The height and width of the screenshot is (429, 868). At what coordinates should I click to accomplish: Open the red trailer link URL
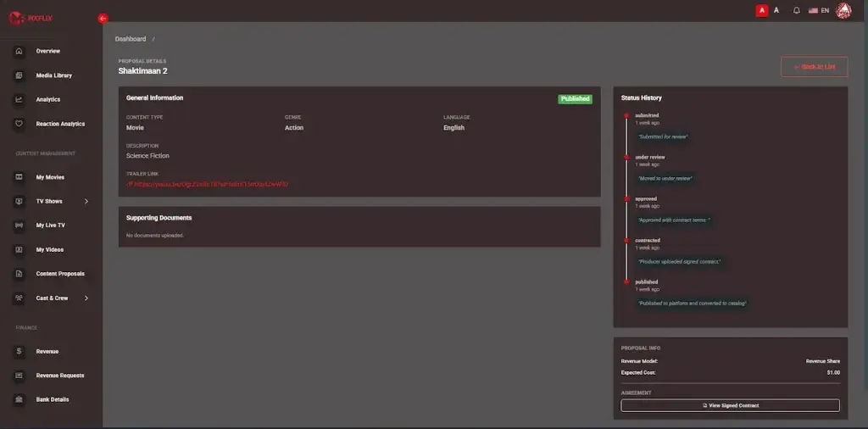208,184
